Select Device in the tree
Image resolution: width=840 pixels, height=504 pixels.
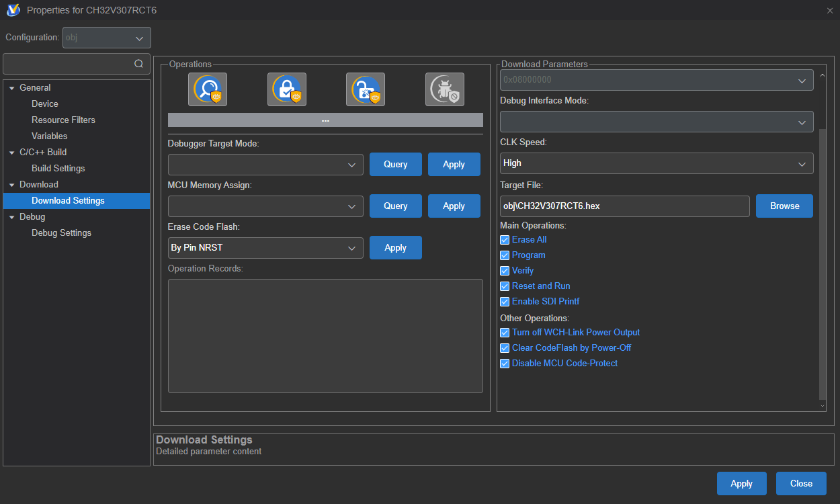pos(45,104)
